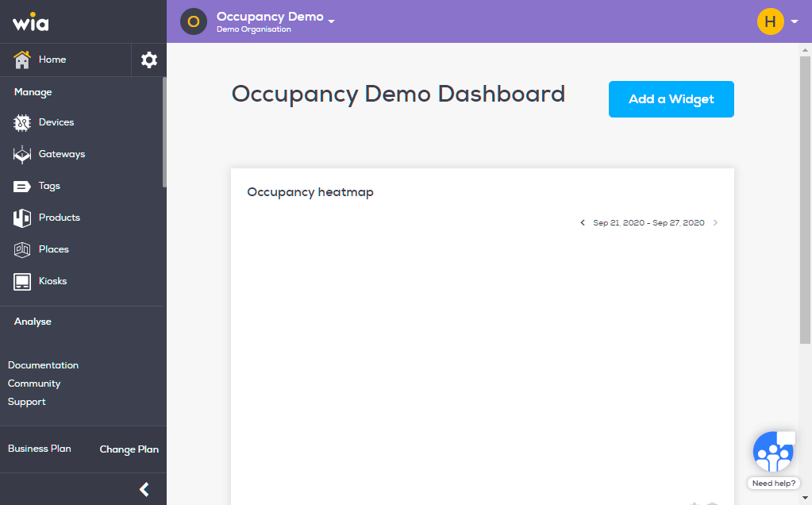This screenshot has height=505, width=812.
Task: Expand the Occupancy Demo space dropdown
Action: click(x=332, y=21)
